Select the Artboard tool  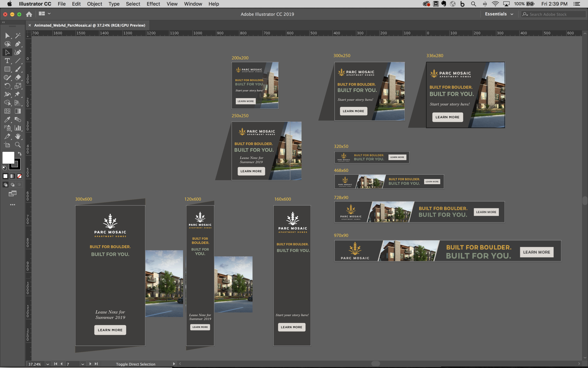[7, 145]
